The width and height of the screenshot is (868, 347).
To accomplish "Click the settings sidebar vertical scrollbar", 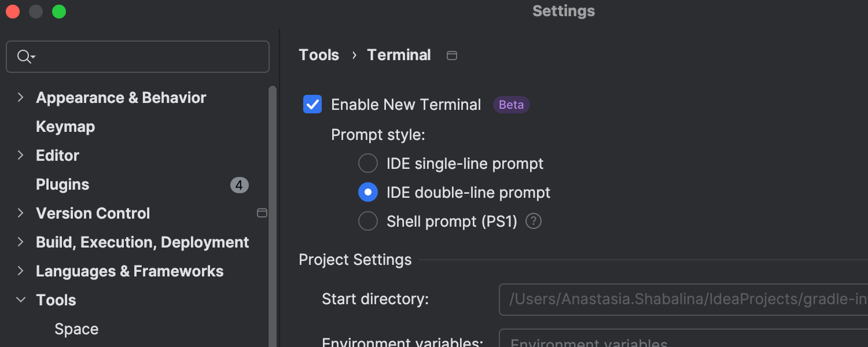I will coord(273,220).
